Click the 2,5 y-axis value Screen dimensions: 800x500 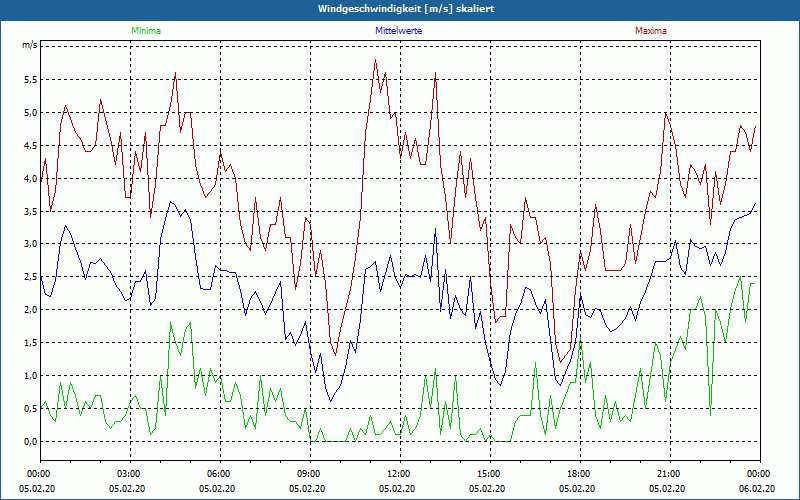30,277
